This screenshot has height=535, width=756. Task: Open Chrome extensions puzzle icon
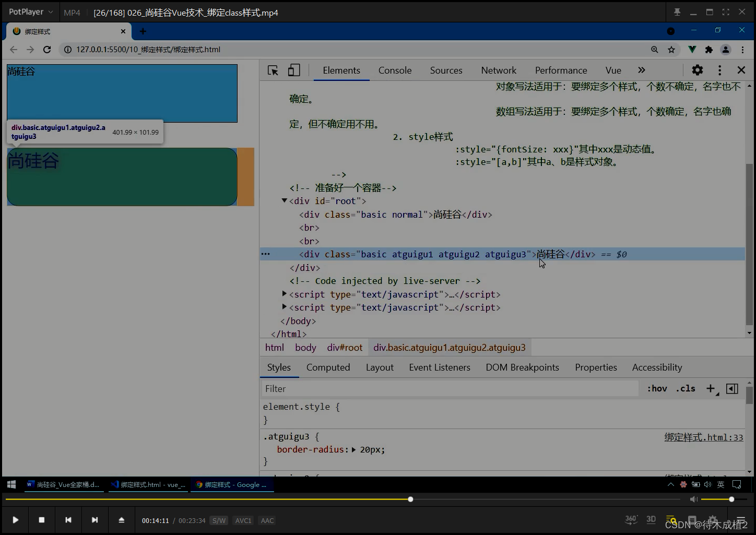(708, 50)
